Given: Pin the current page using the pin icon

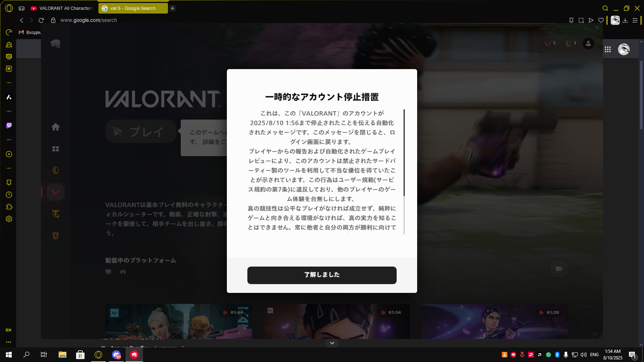Looking at the screenshot, I should pyautogui.click(x=572, y=20).
